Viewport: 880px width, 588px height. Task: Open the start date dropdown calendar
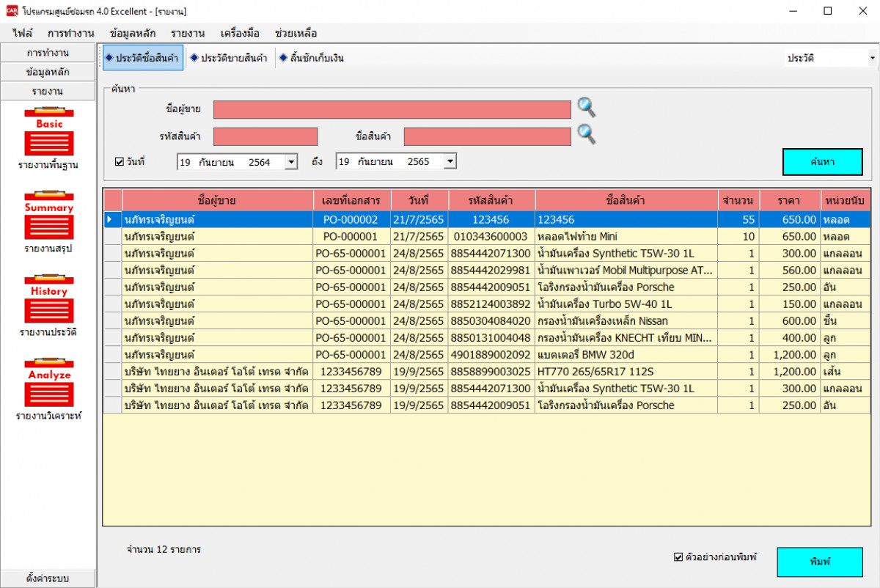(x=290, y=162)
